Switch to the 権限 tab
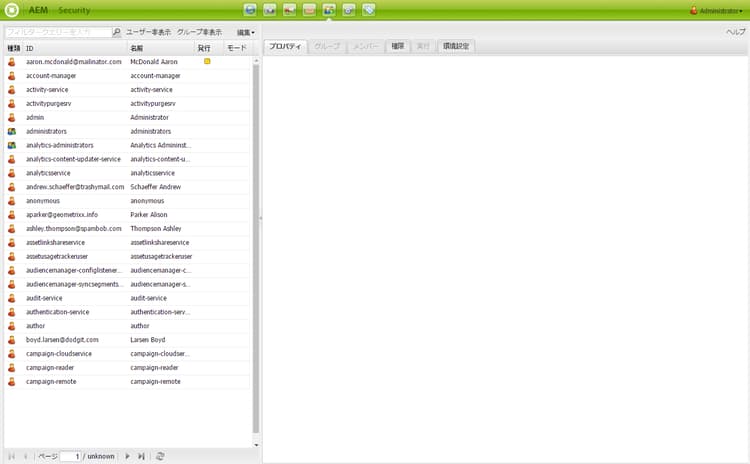This screenshot has width=750, height=464. (x=398, y=46)
